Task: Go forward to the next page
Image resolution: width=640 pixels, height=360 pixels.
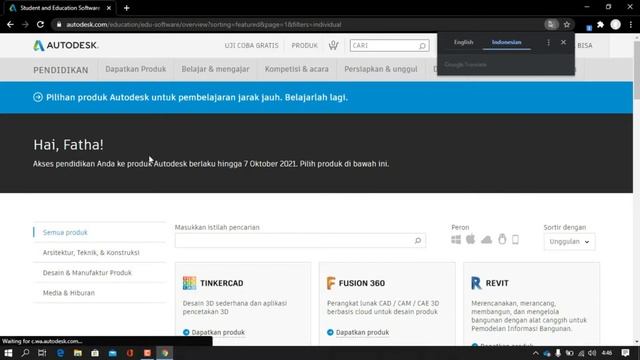Action: [25, 24]
